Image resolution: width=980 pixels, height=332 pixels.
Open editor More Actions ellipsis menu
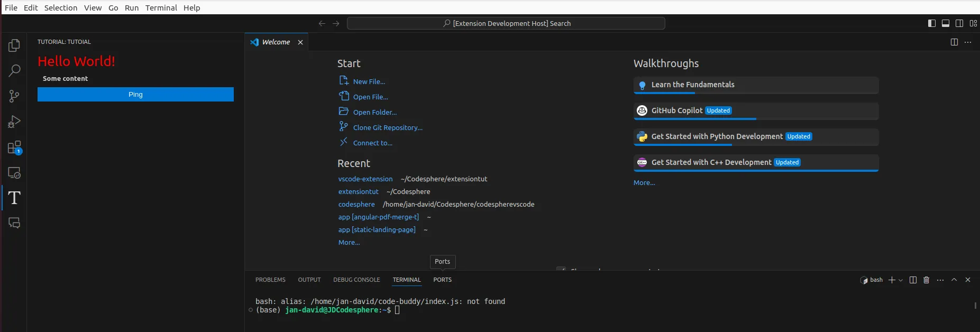click(x=968, y=42)
